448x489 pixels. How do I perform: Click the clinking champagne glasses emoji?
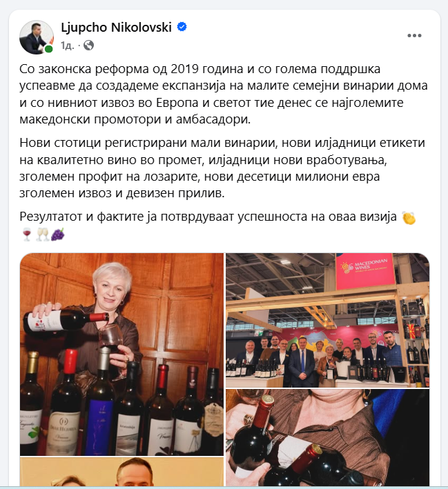pyautogui.click(x=43, y=234)
